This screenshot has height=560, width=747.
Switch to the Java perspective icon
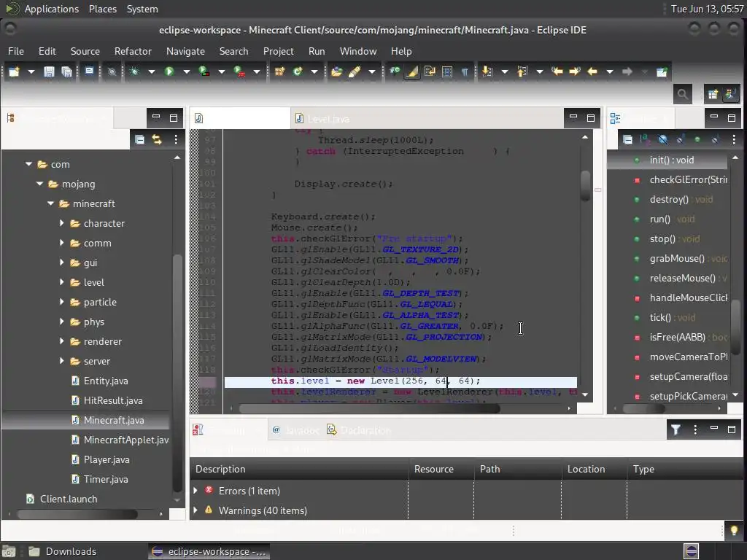[x=730, y=94]
